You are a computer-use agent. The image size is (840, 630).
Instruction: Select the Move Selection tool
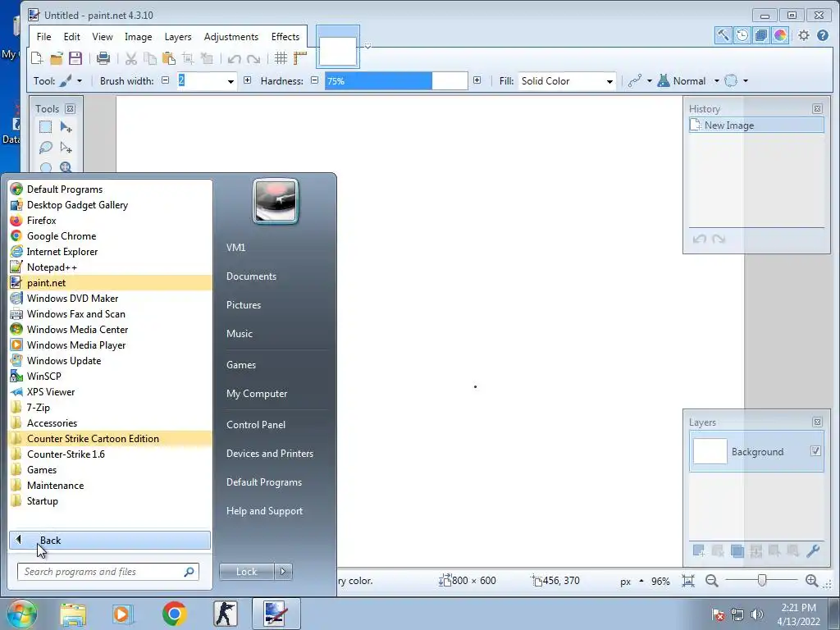[66, 148]
